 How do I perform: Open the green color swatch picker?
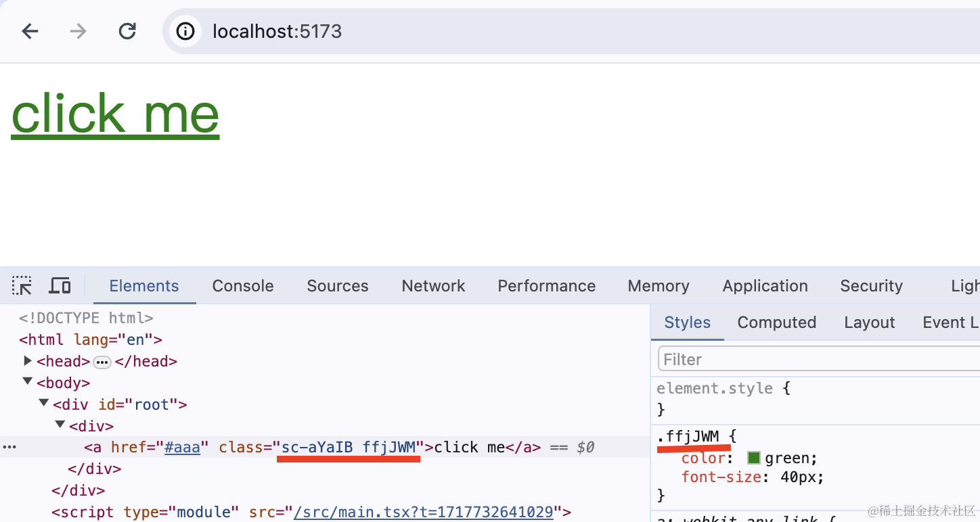[755, 458]
